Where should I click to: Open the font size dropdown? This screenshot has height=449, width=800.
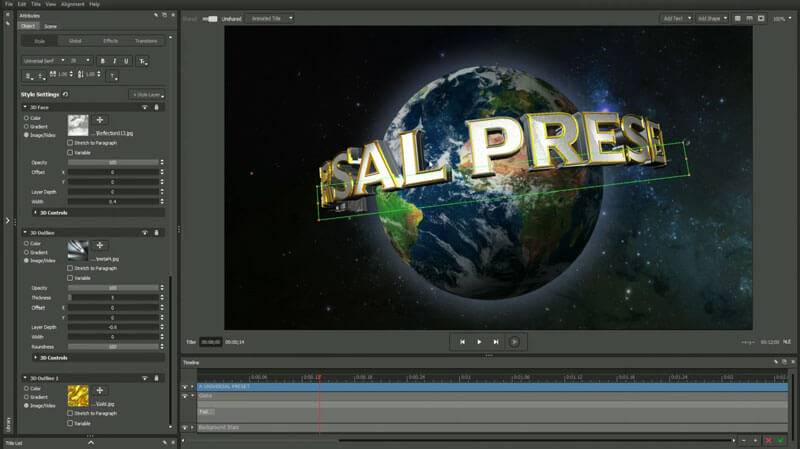pyautogui.click(x=81, y=61)
